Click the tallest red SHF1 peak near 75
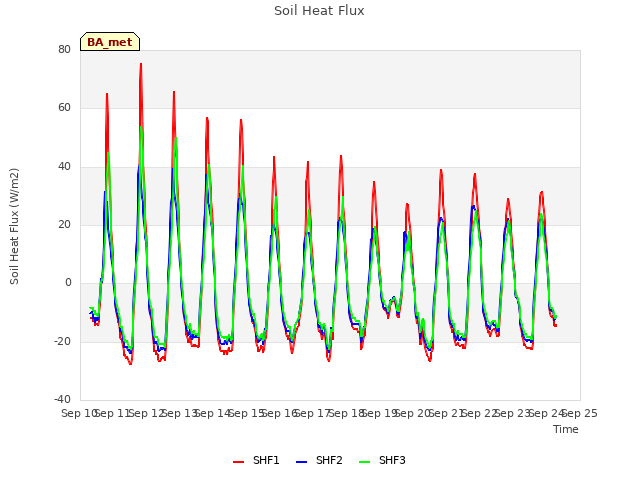This screenshot has width=640, height=480. pyautogui.click(x=141, y=64)
